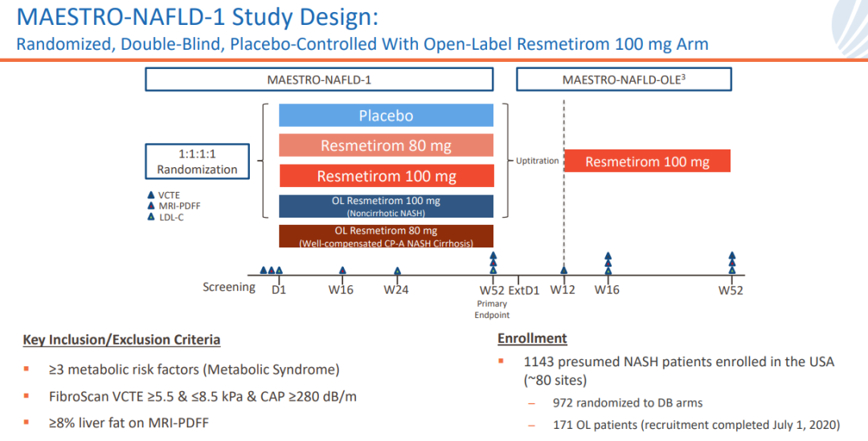This screenshot has width=868, height=441.
Task: Click the VCTE legend triangle icon
Action: pos(151,194)
